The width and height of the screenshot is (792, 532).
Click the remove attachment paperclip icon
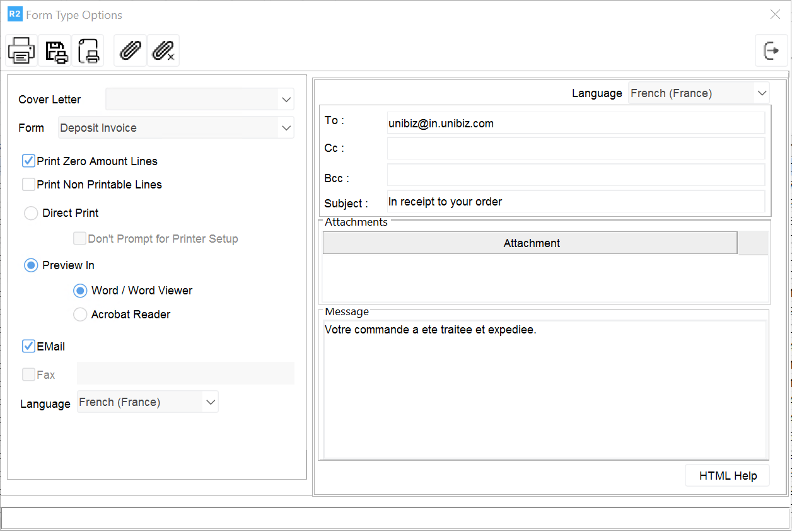pos(163,50)
